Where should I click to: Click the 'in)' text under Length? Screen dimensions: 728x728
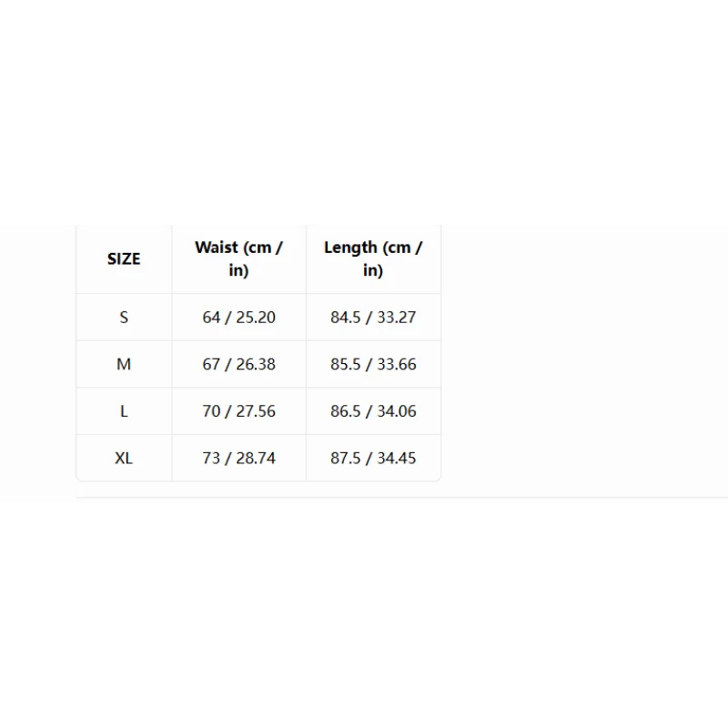click(x=373, y=270)
